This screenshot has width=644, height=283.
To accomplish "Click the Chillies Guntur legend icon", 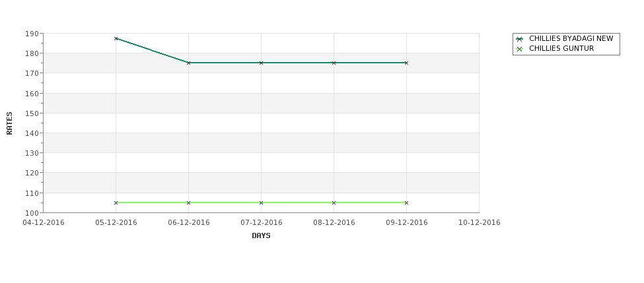I will click(520, 49).
